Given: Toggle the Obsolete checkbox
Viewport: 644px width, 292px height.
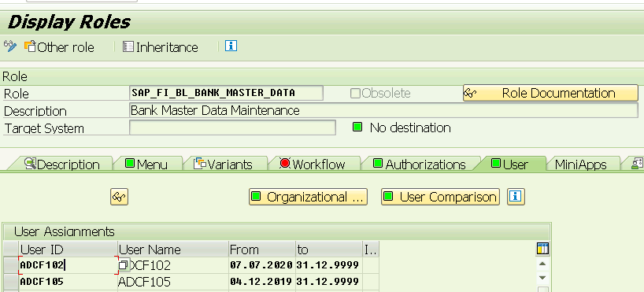Looking at the screenshot, I should click(x=355, y=93).
